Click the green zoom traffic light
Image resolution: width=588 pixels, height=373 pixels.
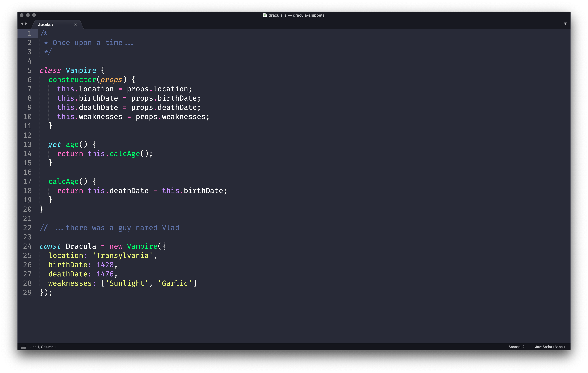tap(34, 15)
